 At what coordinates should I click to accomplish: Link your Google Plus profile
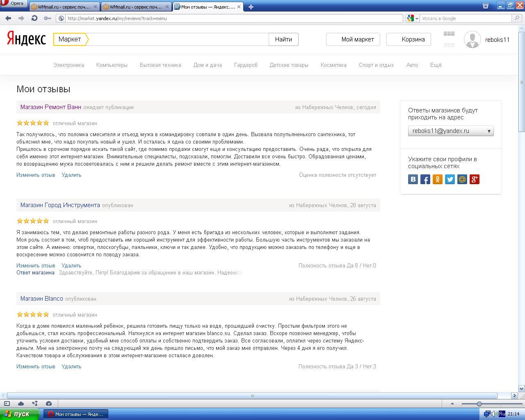tap(475, 179)
